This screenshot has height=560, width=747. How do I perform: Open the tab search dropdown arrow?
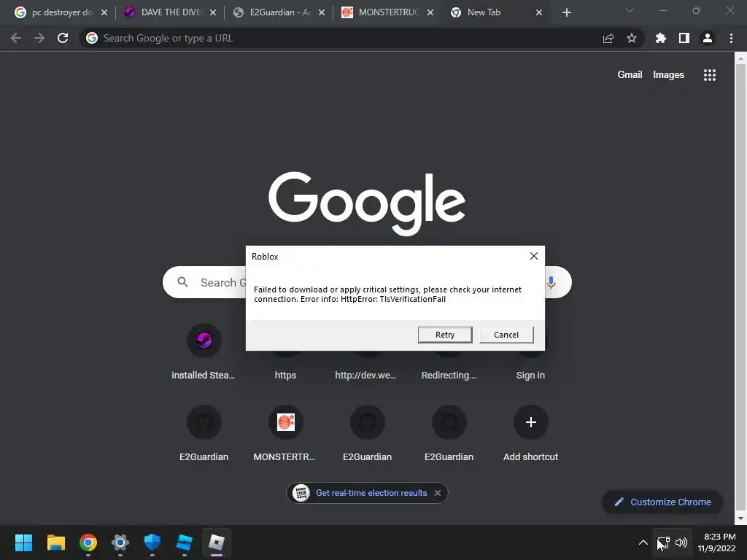tap(630, 10)
